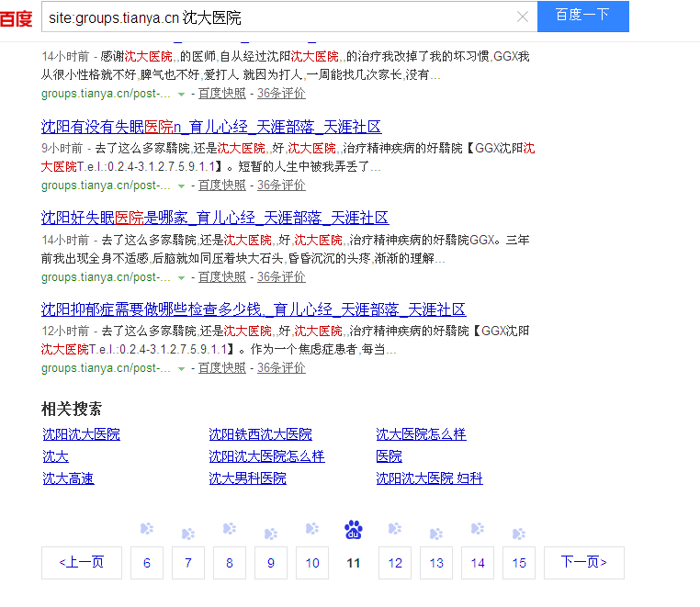Clear the search box with the X icon
Screen dimensions: 700x607
523,17
